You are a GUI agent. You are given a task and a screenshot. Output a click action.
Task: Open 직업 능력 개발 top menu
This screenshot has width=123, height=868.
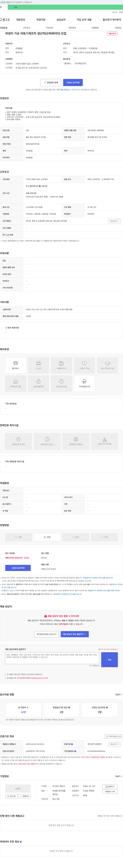84,20
